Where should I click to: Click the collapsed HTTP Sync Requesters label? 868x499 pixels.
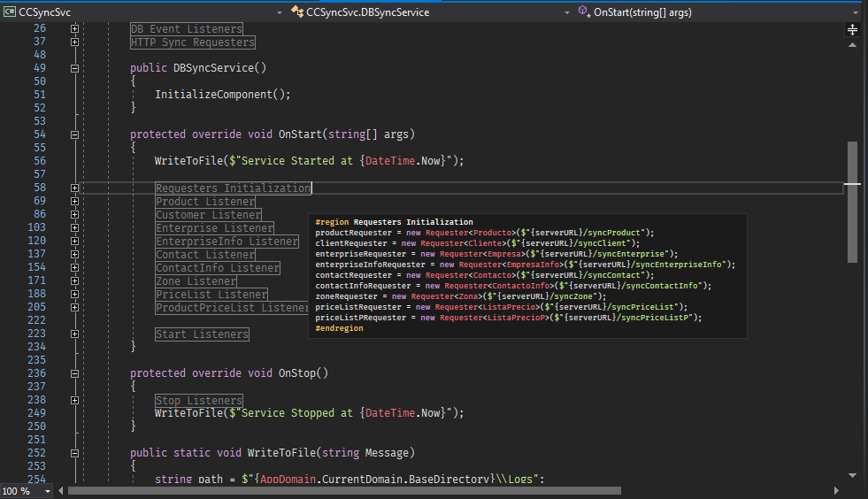click(193, 42)
